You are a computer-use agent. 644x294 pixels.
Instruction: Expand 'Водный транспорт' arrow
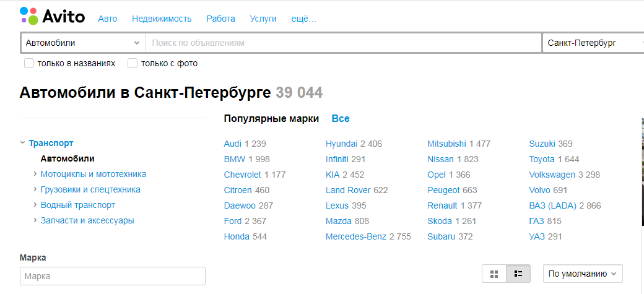click(35, 205)
